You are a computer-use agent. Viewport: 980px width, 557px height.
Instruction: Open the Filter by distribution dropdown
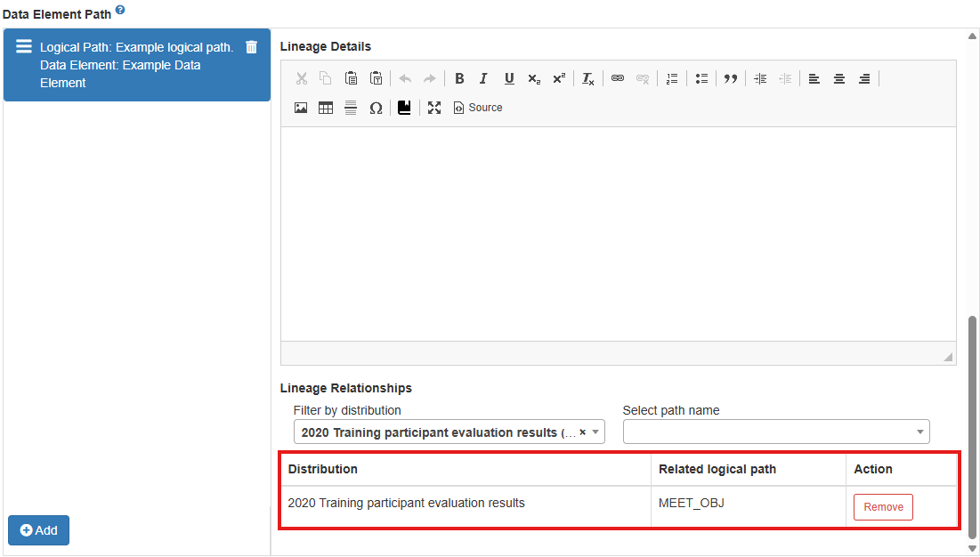point(596,432)
